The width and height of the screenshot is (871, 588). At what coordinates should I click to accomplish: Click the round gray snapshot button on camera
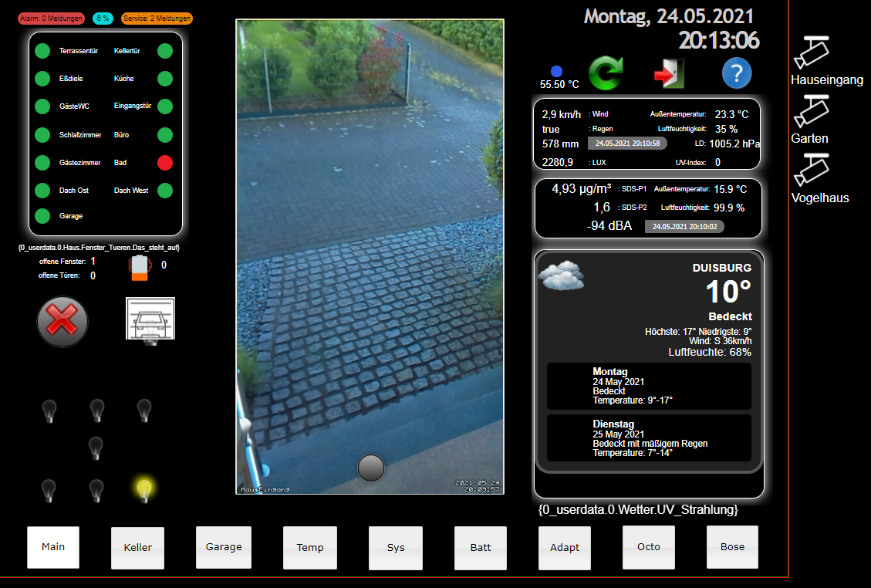[371, 468]
